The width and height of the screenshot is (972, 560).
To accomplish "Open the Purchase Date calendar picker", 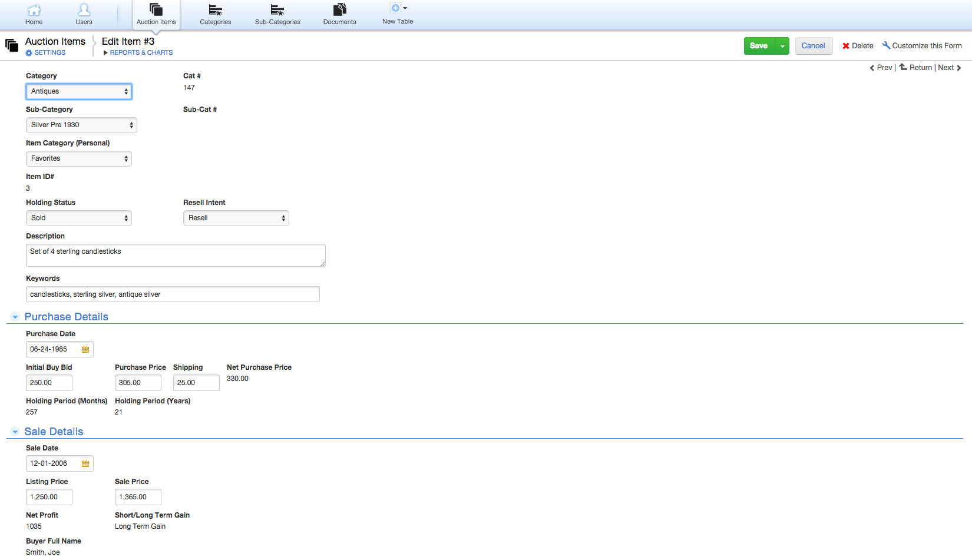I will [x=85, y=349].
